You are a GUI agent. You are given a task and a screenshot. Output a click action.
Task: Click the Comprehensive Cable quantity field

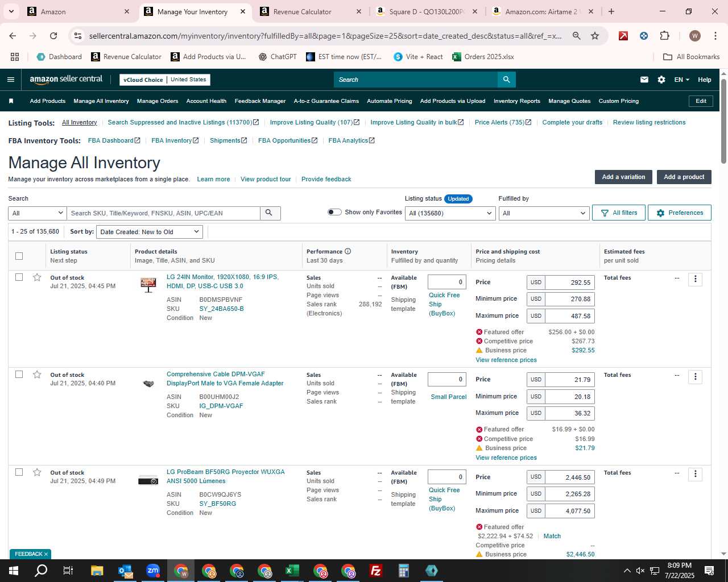[x=447, y=380]
